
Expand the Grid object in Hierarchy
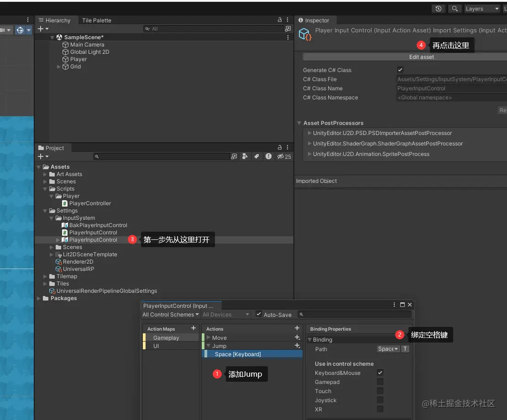(58, 67)
